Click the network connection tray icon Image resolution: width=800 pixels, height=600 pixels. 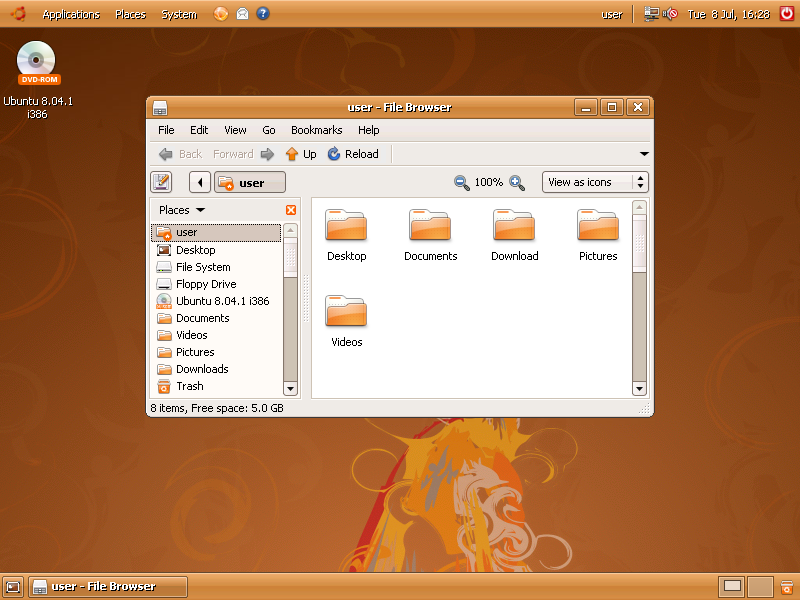pyautogui.click(x=652, y=14)
